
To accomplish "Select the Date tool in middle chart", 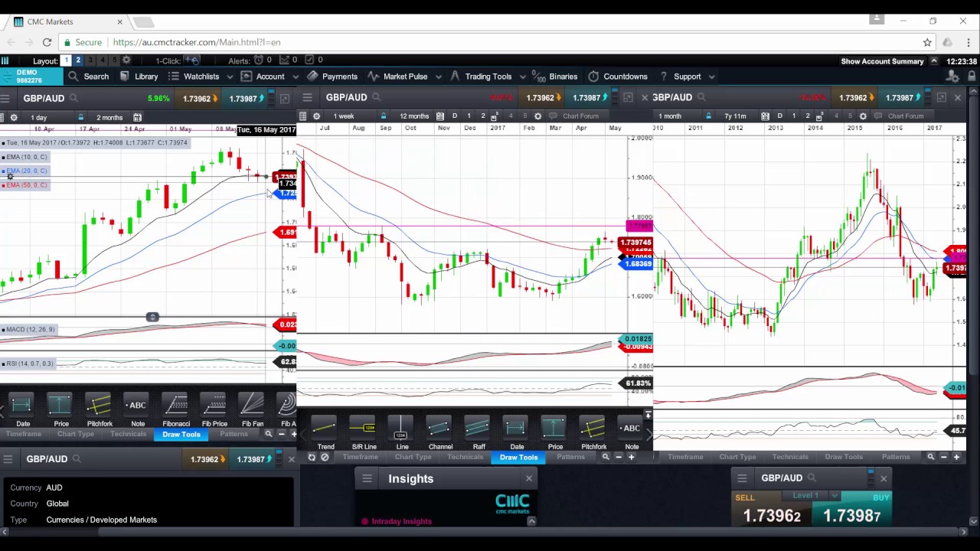I will pos(517,433).
